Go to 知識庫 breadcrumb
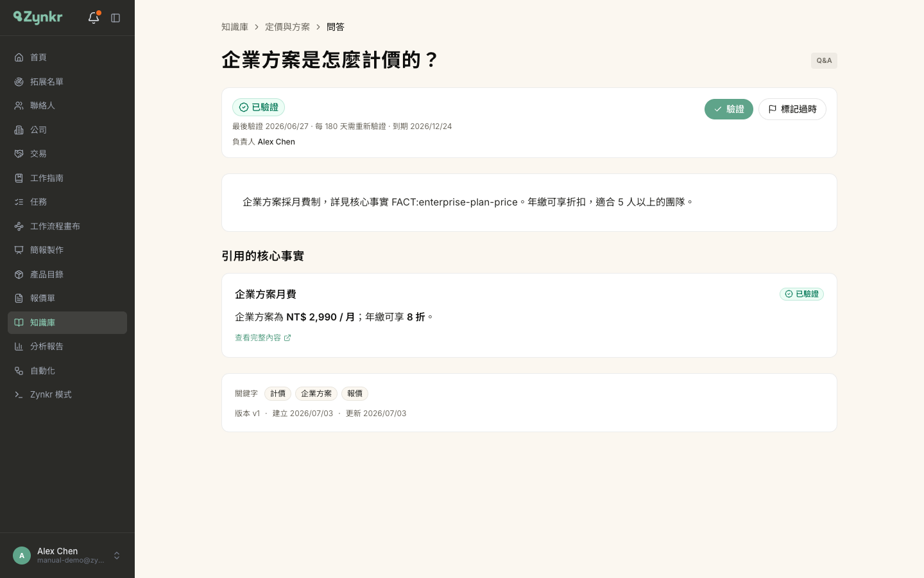The image size is (924, 578). (235, 27)
